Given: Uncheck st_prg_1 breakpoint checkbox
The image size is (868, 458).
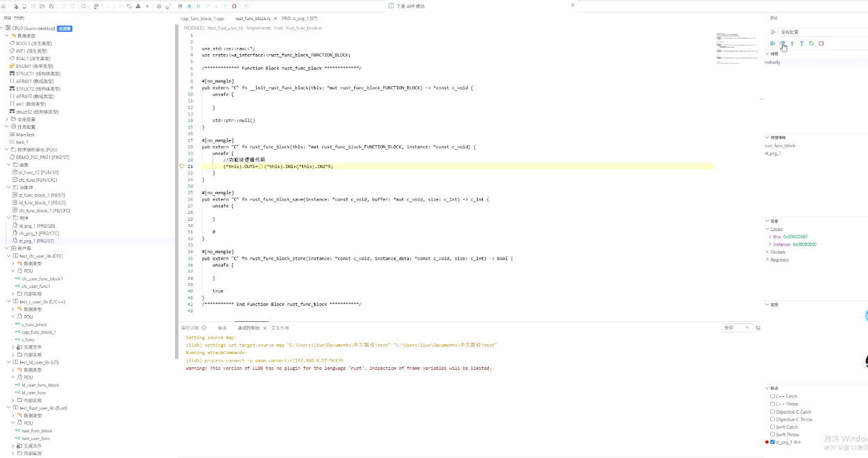Looking at the screenshot, I should tap(772, 442).
